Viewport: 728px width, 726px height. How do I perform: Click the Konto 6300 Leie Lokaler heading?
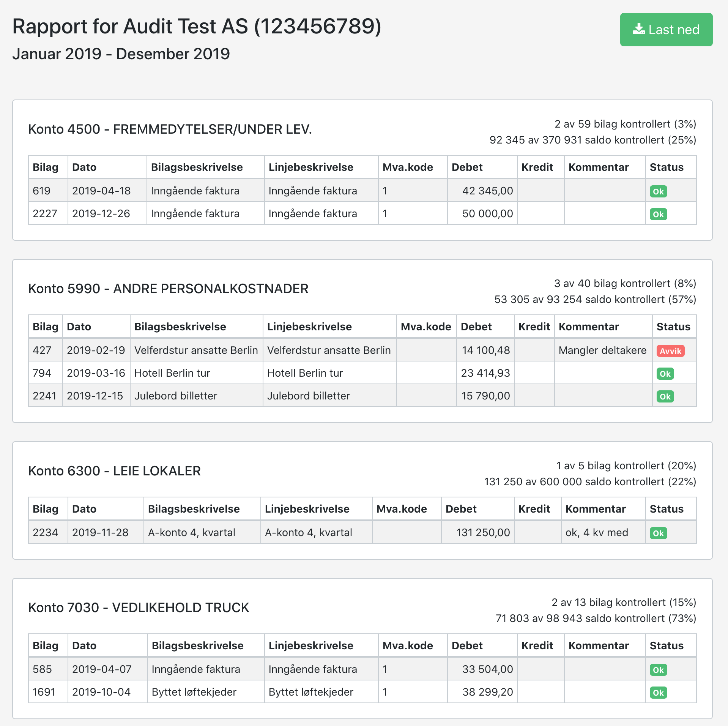click(x=114, y=471)
